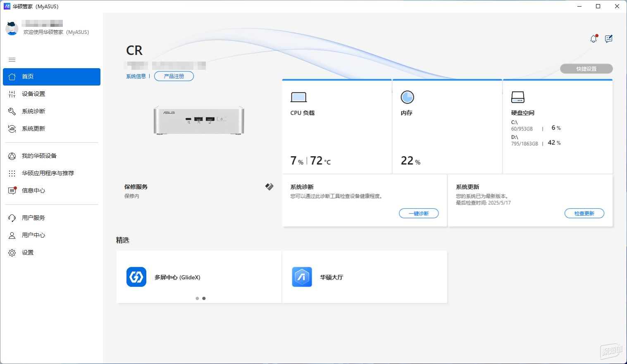Image resolution: width=627 pixels, height=364 pixels.
Task: Click the 精选 section heading
Action: click(123, 240)
